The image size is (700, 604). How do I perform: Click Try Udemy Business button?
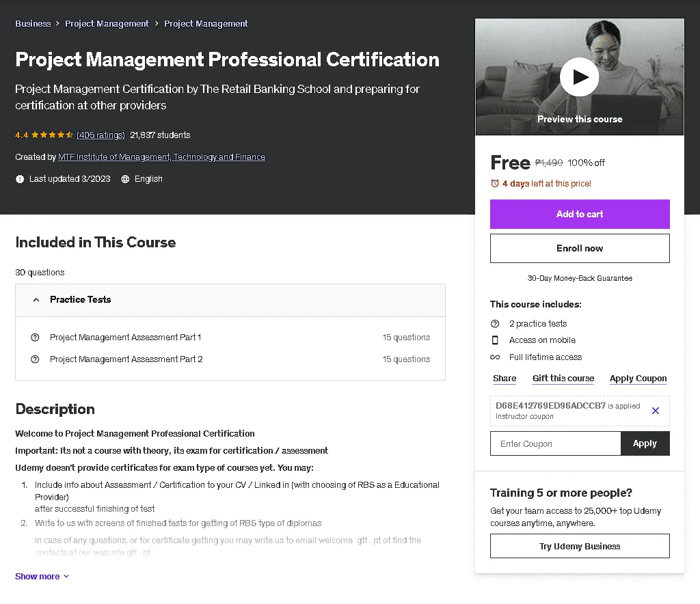click(580, 546)
